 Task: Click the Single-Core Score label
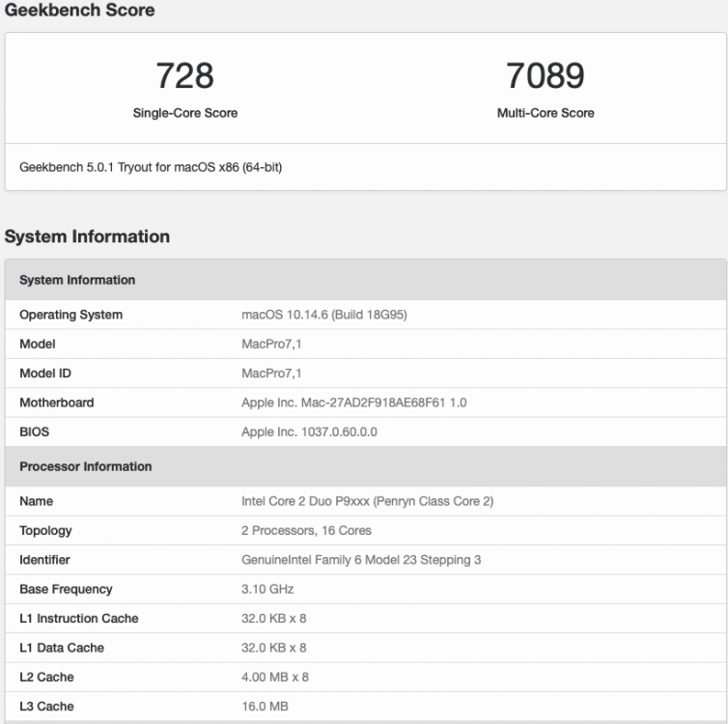(x=184, y=113)
